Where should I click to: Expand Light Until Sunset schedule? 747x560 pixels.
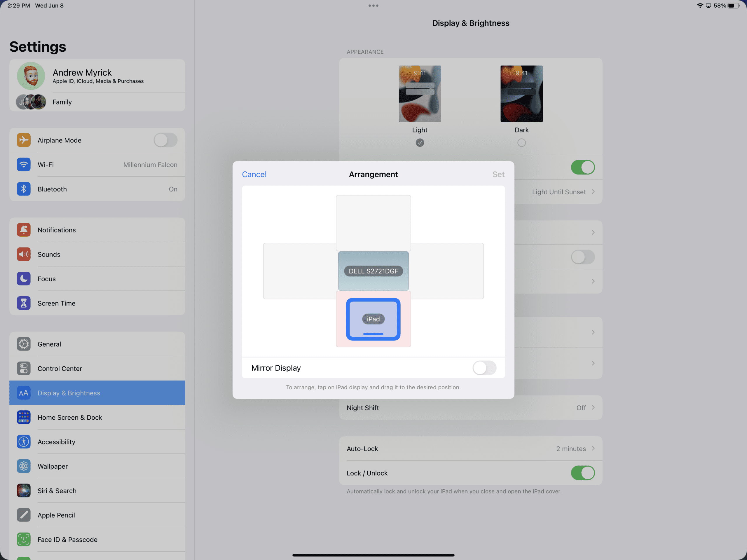coord(558,192)
